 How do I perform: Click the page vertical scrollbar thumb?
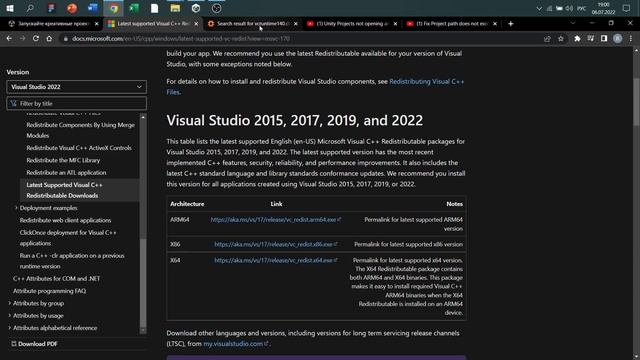click(x=636, y=101)
